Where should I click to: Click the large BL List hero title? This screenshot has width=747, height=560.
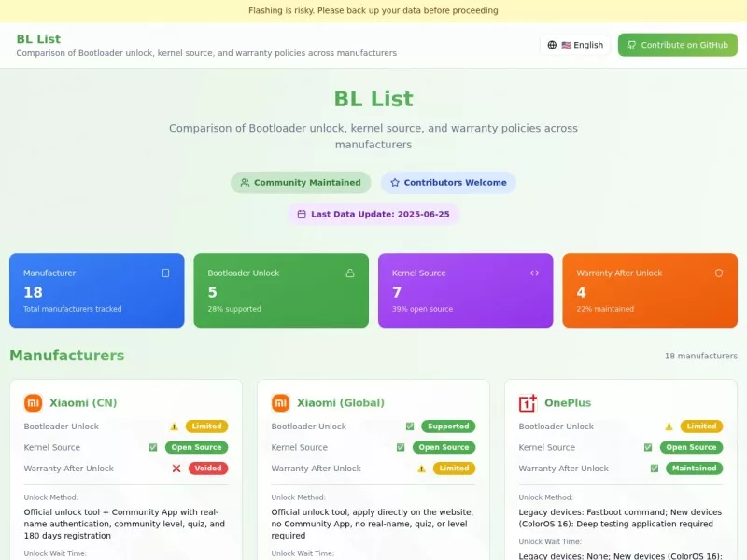373,99
